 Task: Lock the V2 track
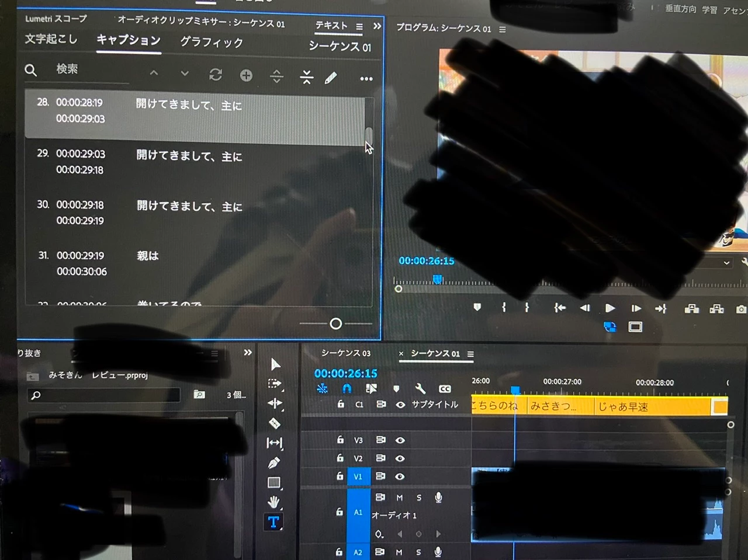pos(340,458)
